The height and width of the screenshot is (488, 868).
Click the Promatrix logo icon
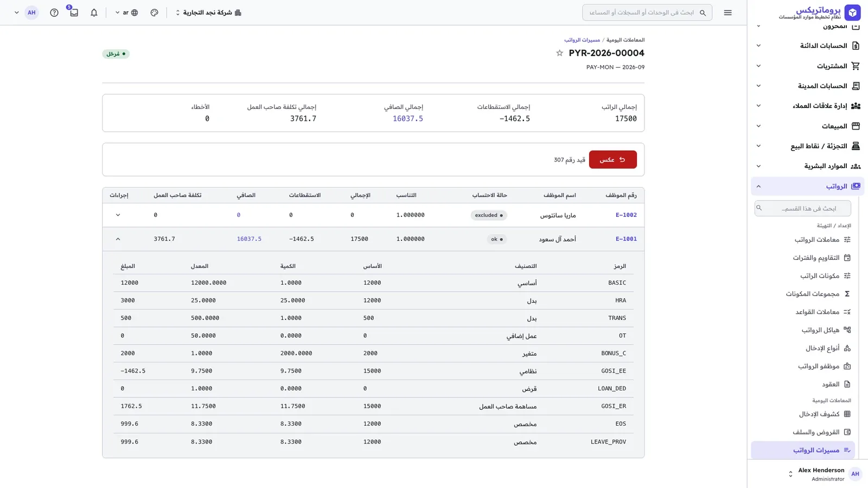(x=852, y=12)
